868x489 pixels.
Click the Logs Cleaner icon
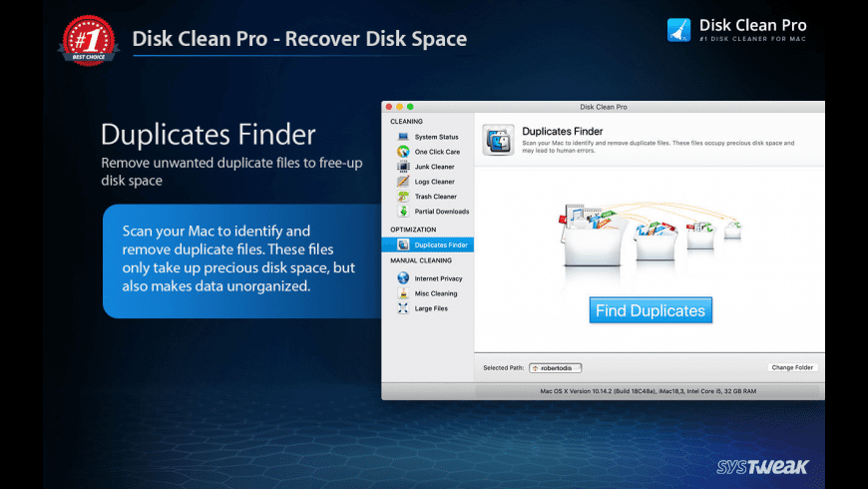point(403,181)
